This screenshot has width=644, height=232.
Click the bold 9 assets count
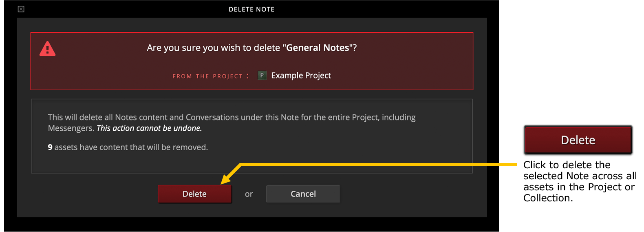[x=50, y=147]
